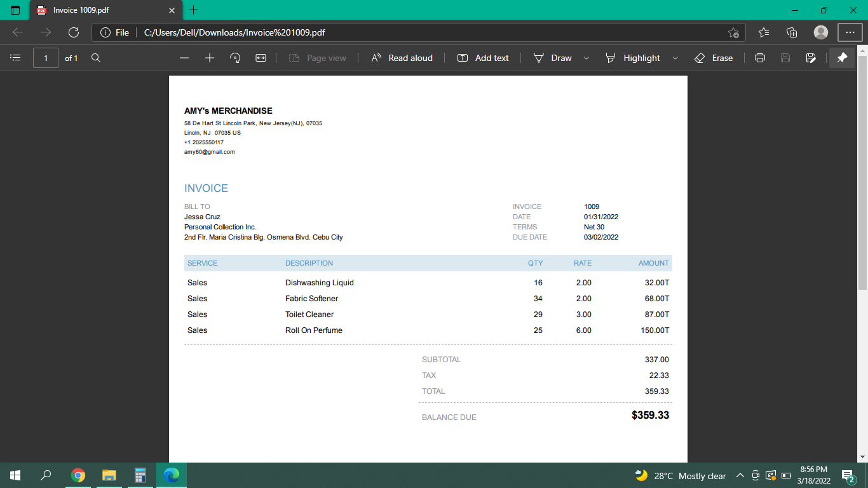Open a new browser tab
Image resolution: width=868 pixels, height=488 pixels.
[x=194, y=10]
